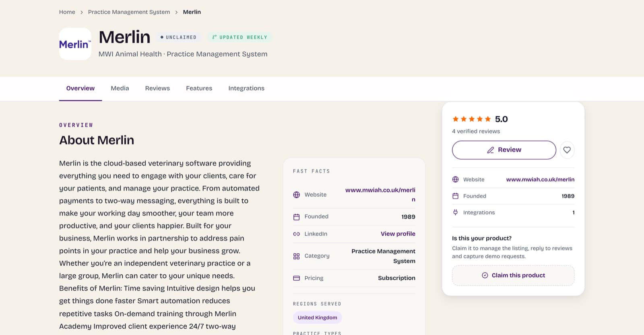Click the Unclaimed status badge

179,37
